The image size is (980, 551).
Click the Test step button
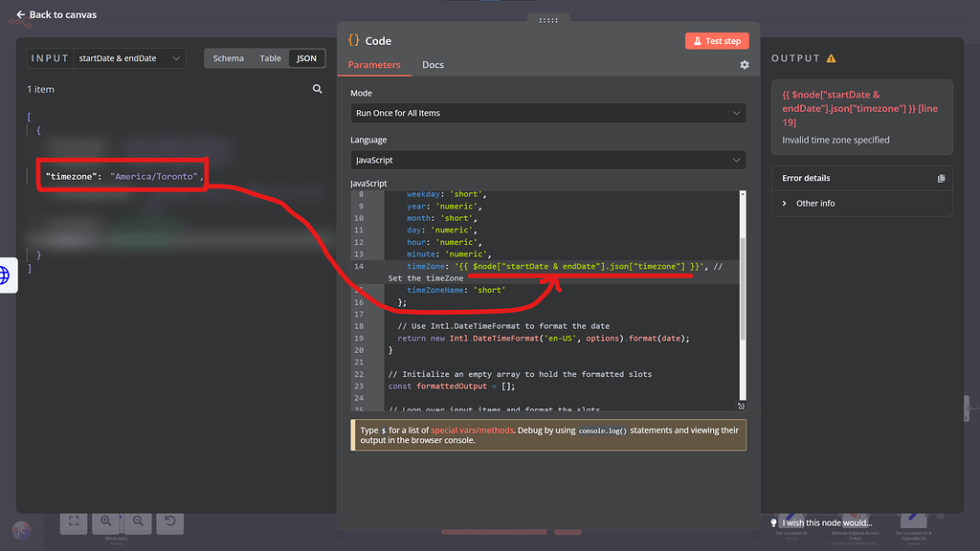[x=717, y=41]
